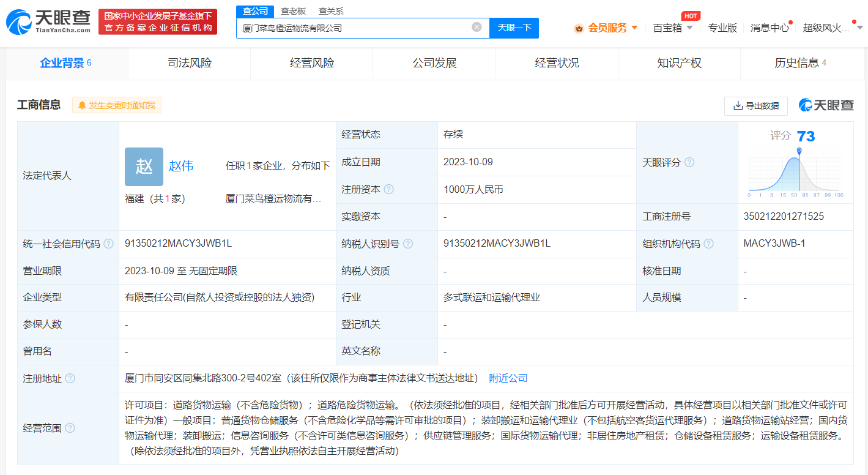
Task: Expand the 会员服务 dropdown arrow
Action: (634, 28)
